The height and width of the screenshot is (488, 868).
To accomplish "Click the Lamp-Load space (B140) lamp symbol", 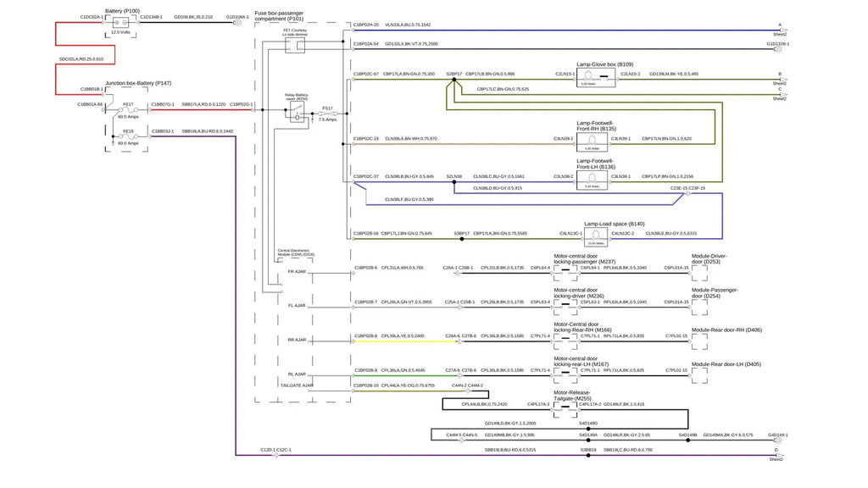I will pyautogui.click(x=596, y=237).
